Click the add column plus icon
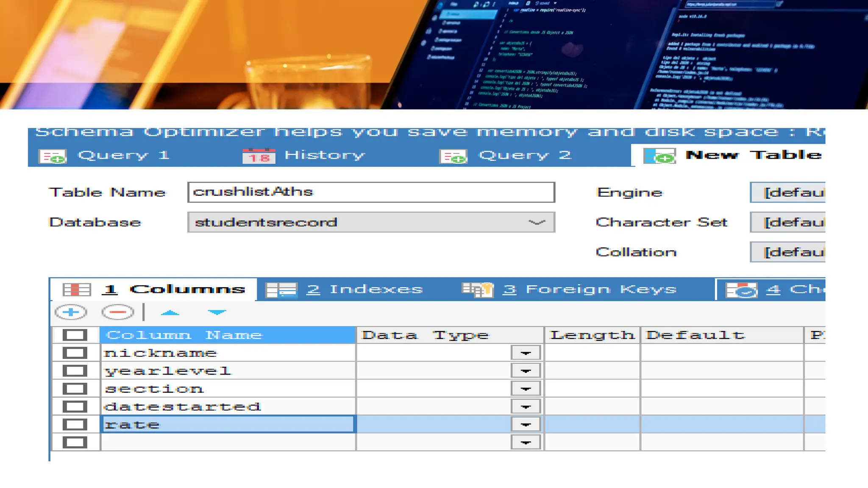868x488 pixels. tap(71, 313)
